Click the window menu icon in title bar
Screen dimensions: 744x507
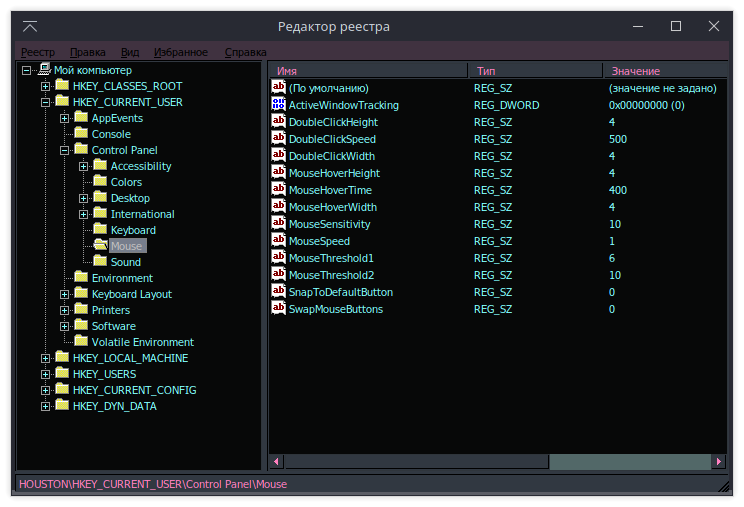pos(30,27)
